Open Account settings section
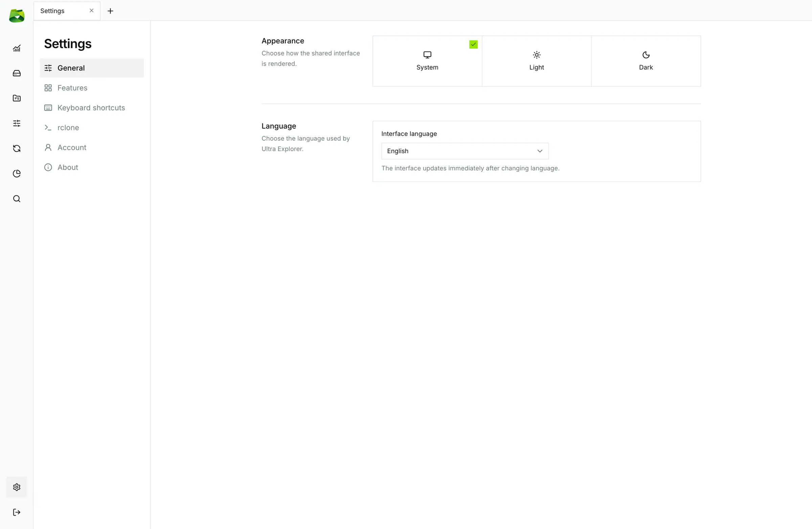812x529 pixels. tap(92, 147)
